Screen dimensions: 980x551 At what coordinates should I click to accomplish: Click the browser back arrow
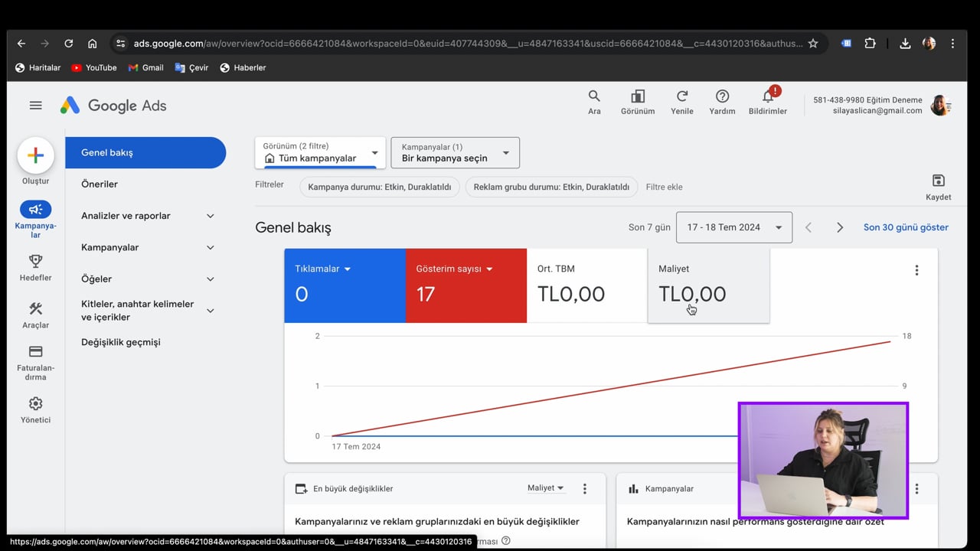click(21, 44)
